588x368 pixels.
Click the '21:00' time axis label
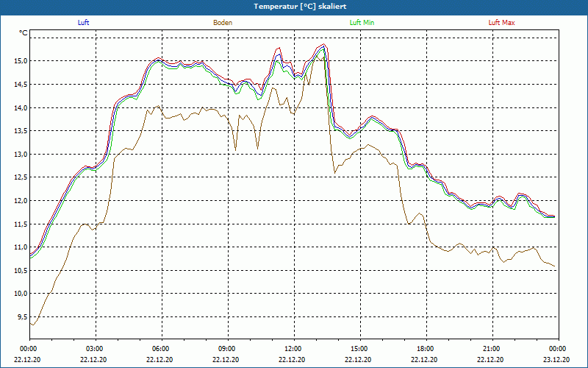pyautogui.click(x=492, y=349)
